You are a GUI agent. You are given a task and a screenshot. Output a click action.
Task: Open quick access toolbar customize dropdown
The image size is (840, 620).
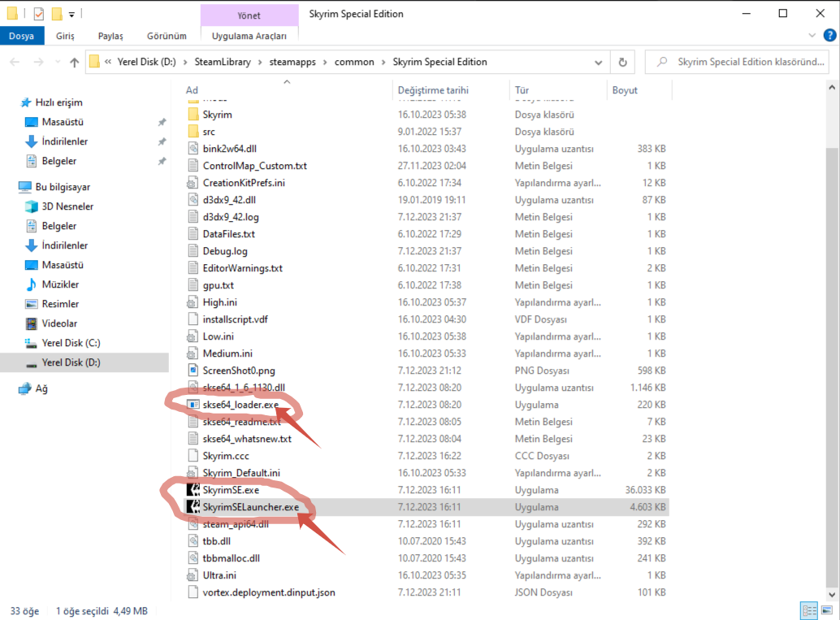pyautogui.click(x=71, y=15)
